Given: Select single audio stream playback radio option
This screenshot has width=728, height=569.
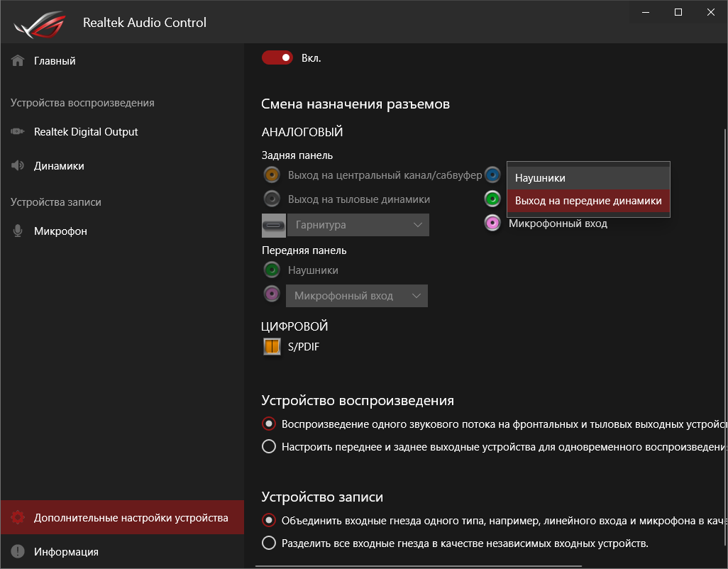Looking at the screenshot, I should click(x=269, y=424).
